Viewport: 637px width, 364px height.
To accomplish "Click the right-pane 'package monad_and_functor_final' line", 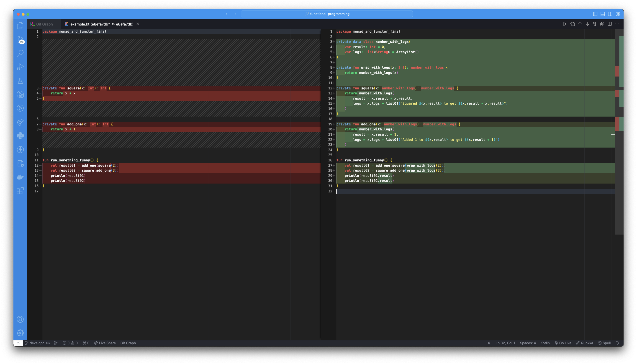I will pyautogui.click(x=368, y=31).
